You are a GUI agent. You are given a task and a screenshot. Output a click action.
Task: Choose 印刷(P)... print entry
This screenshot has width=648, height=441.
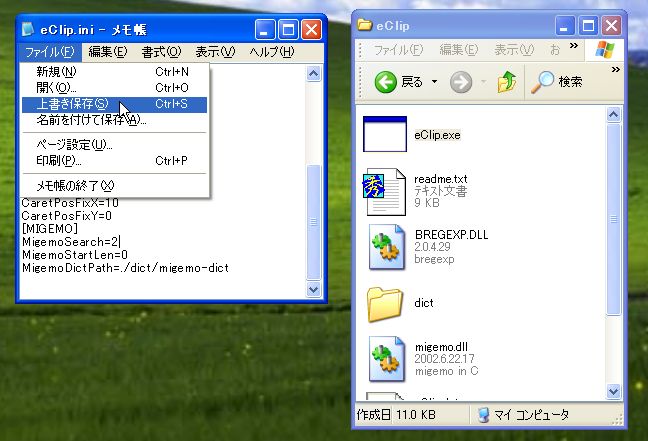click(x=114, y=160)
